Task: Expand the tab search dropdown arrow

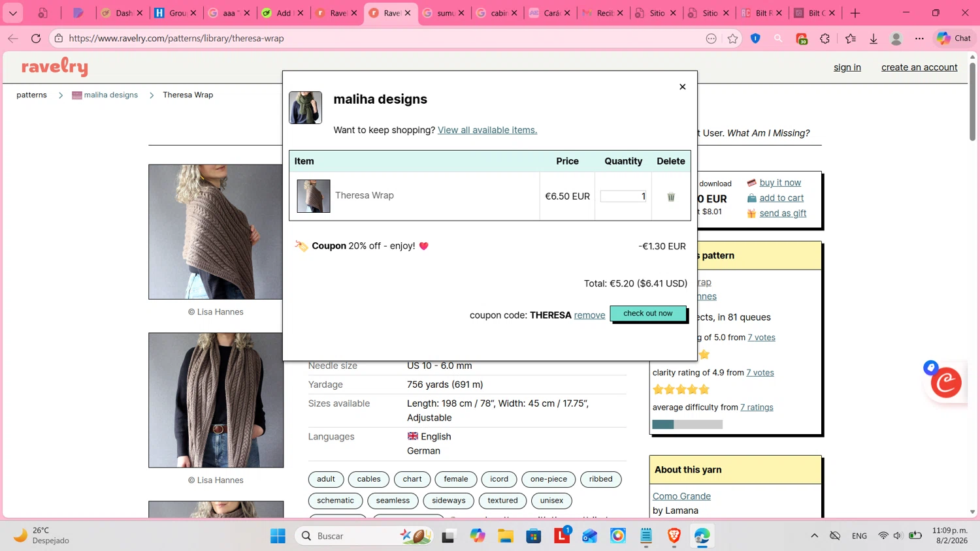Action: pyautogui.click(x=13, y=13)
